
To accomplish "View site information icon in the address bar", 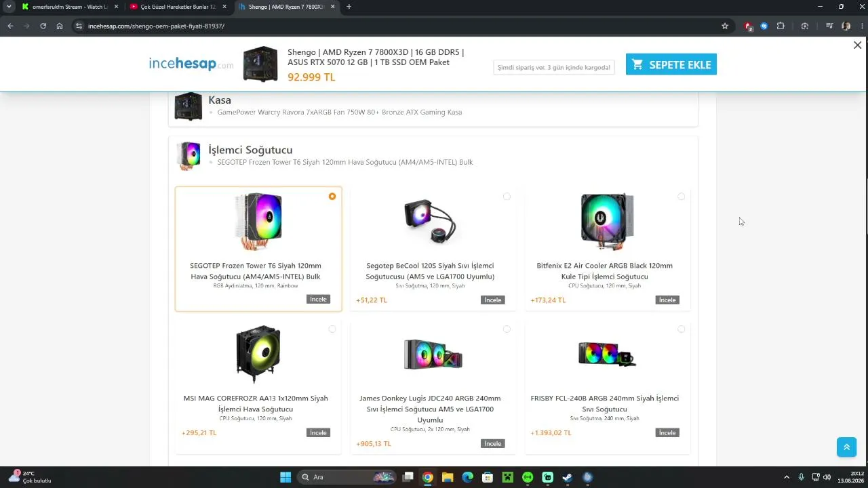I will click(79, 26).
